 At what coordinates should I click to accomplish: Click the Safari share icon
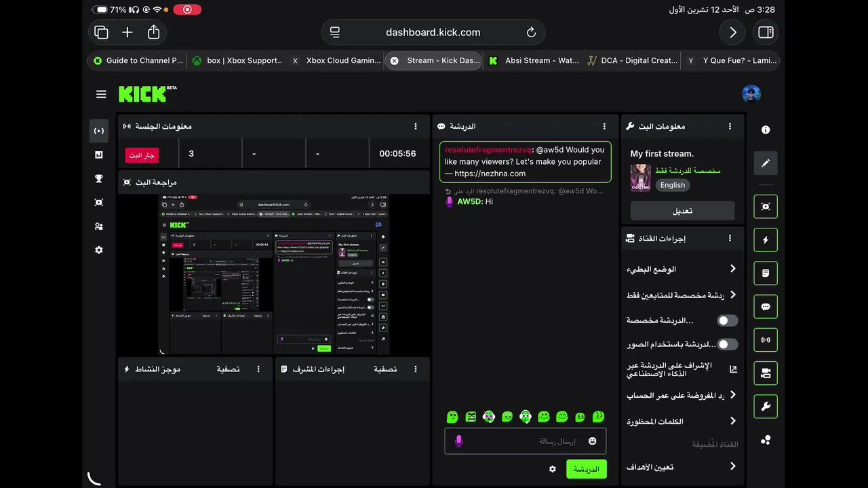pos(154,32)
